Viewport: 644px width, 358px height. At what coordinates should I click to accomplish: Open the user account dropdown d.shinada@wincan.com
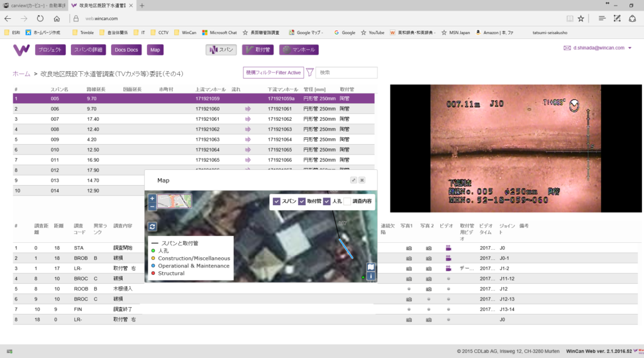[x=601, y=48]
